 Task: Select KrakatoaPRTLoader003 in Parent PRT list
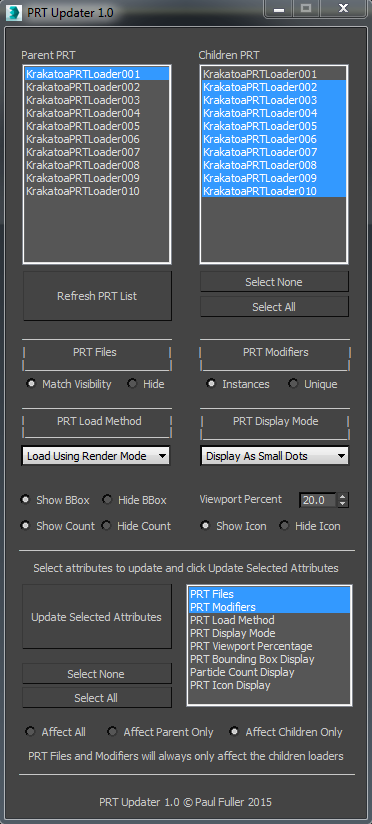coord(97,100)
